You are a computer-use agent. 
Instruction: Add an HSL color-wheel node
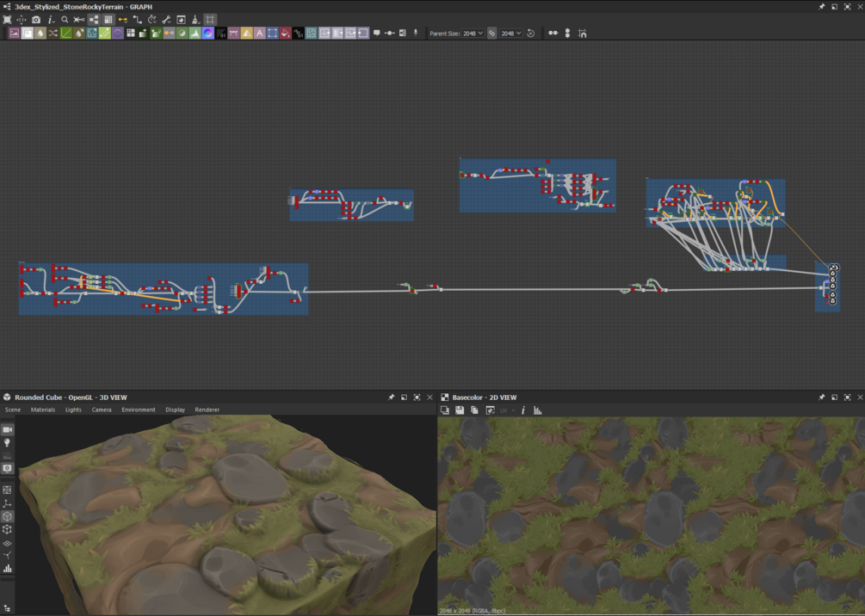point(208,33)
